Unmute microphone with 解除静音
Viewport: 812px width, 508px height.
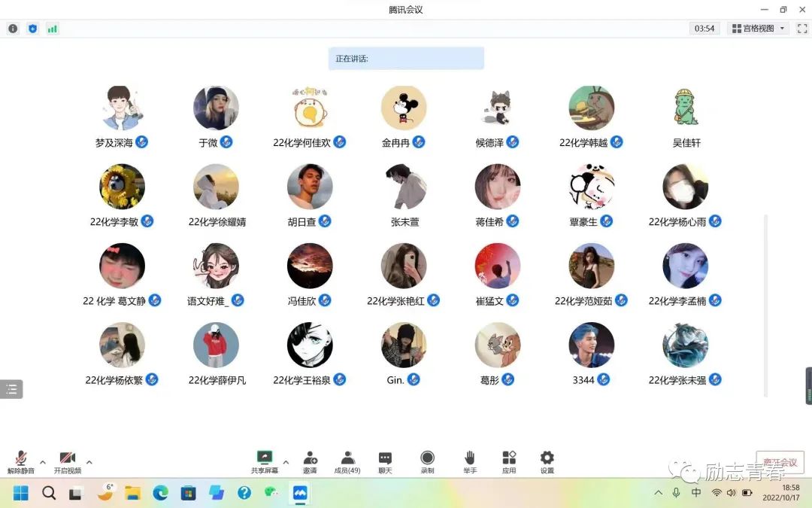(x=21, y=458)
